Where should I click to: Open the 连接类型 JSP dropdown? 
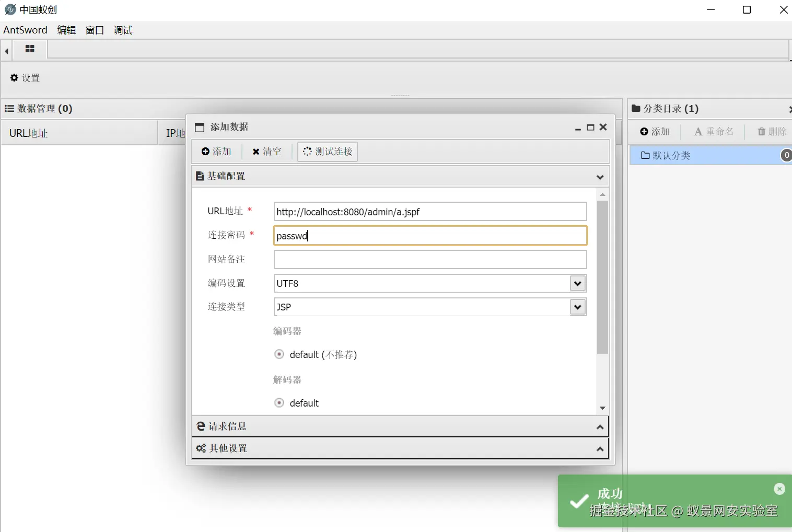[577, 307]
